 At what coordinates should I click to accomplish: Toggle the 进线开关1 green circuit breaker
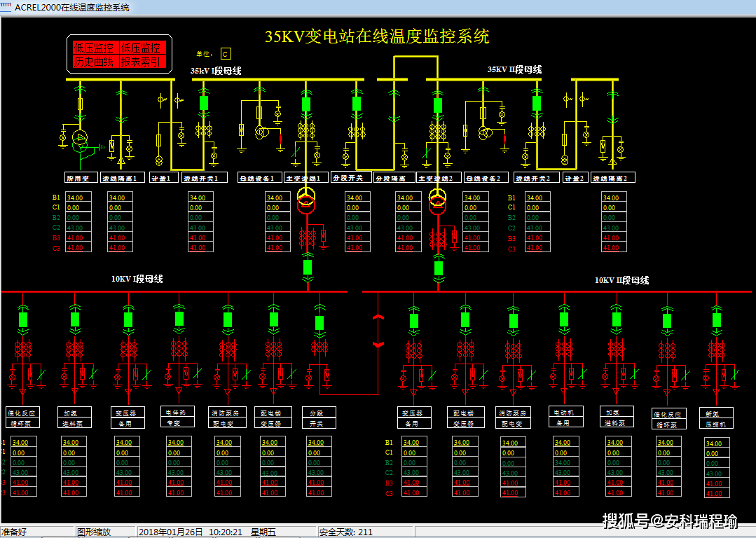point(204,104)
